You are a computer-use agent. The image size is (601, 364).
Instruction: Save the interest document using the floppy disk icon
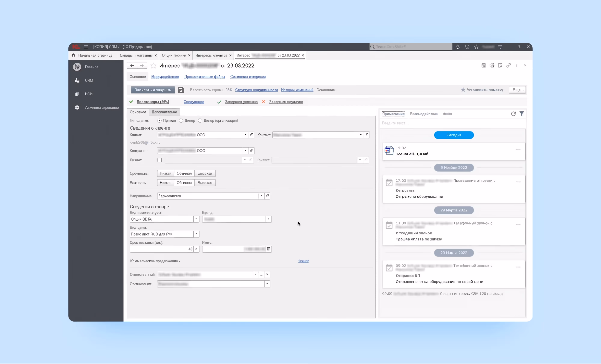tap(483, 65)
